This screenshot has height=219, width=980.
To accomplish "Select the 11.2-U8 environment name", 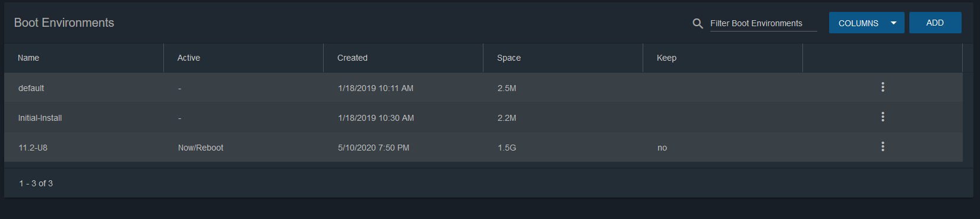I will (x=33, y=148).
